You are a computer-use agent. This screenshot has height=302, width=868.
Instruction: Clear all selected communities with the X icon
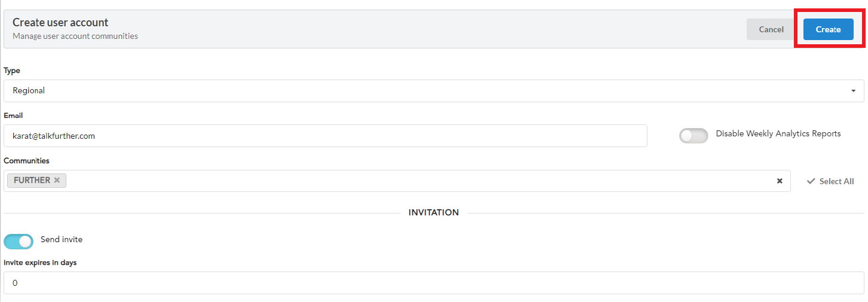click(780, 181)
